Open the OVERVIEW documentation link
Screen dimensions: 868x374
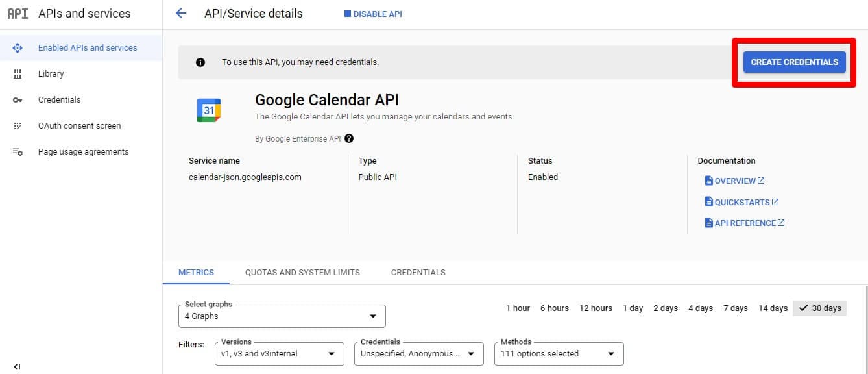[735, 181]
